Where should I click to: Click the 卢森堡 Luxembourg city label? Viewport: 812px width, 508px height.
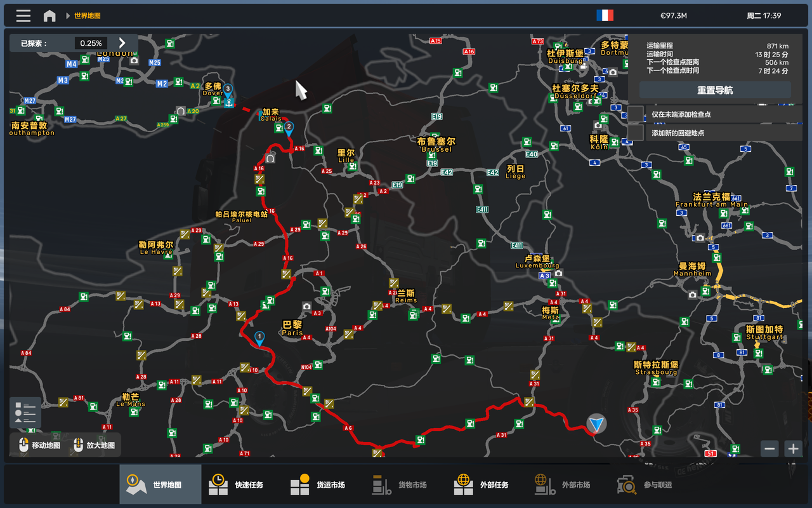537,262
